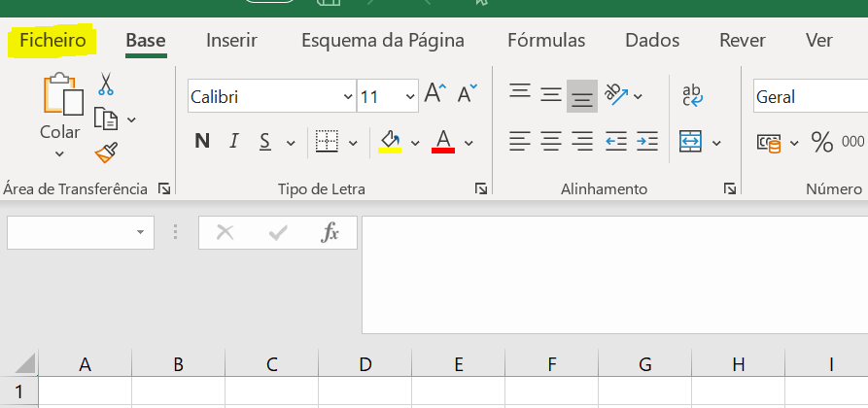Open the Ficheiro menu

[x=52, y=41]
